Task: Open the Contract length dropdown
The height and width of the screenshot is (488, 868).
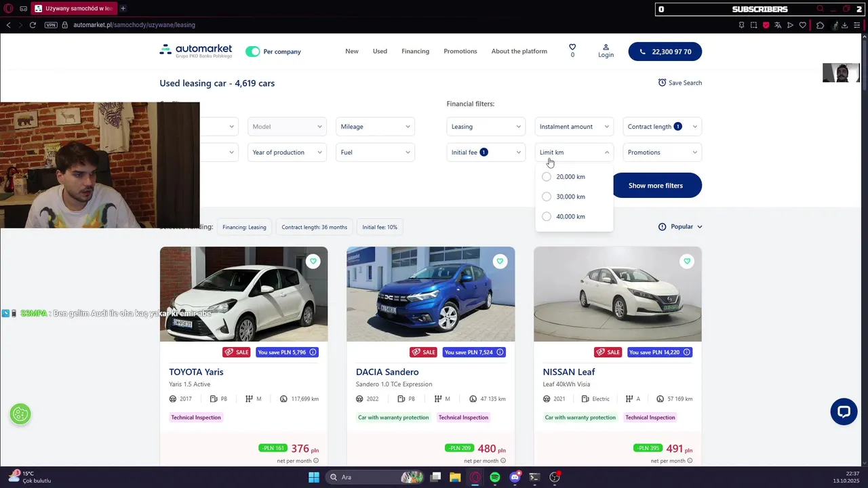Action: (662, 127)
